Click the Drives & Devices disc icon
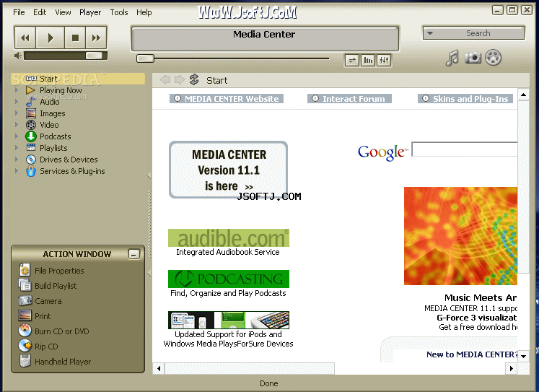Image resolution: width=539 pixels, height=392 pixels. click(x=31, y=160)
